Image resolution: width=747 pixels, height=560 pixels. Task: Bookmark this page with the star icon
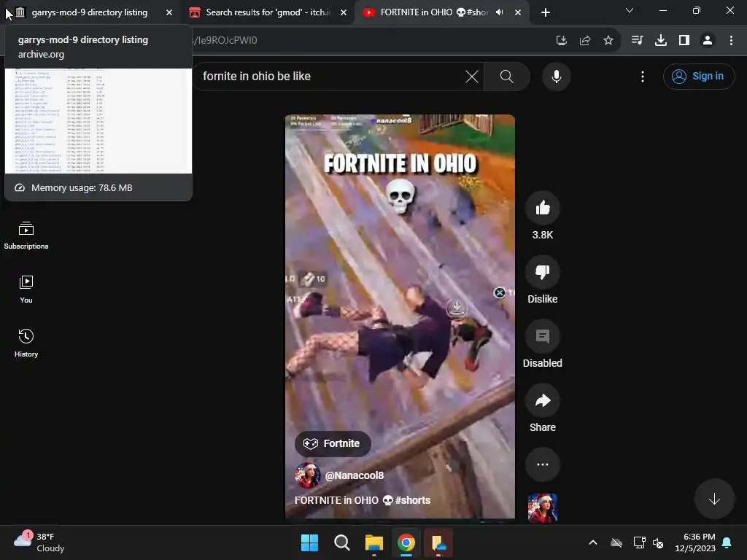click(608, 41)
